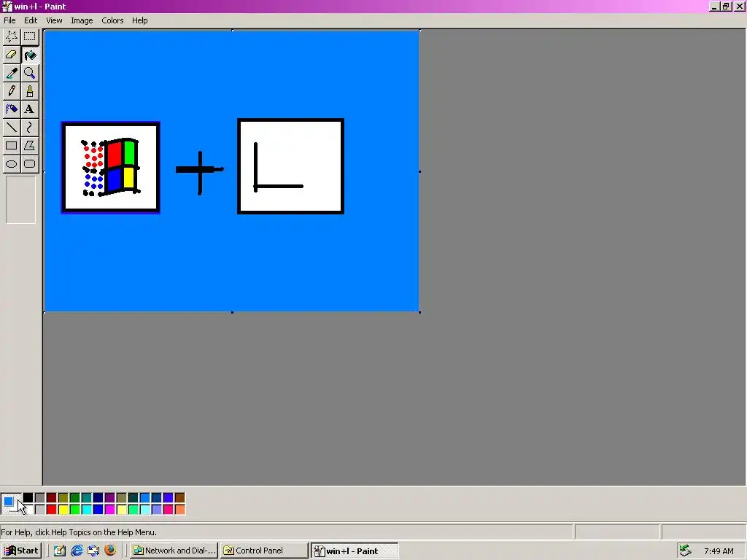Open the File menu
The height and width of the screenshot is (560, 747).
(9, 20)
